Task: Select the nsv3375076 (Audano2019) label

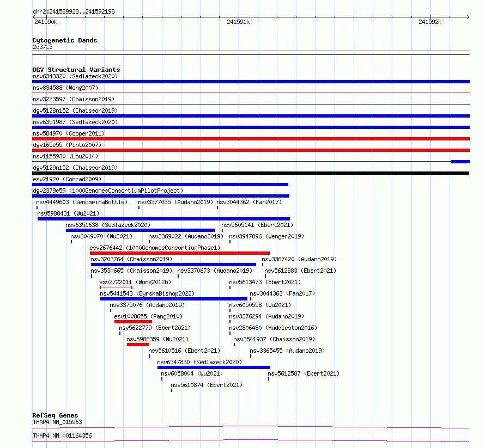Action: [x=147, y=305]
